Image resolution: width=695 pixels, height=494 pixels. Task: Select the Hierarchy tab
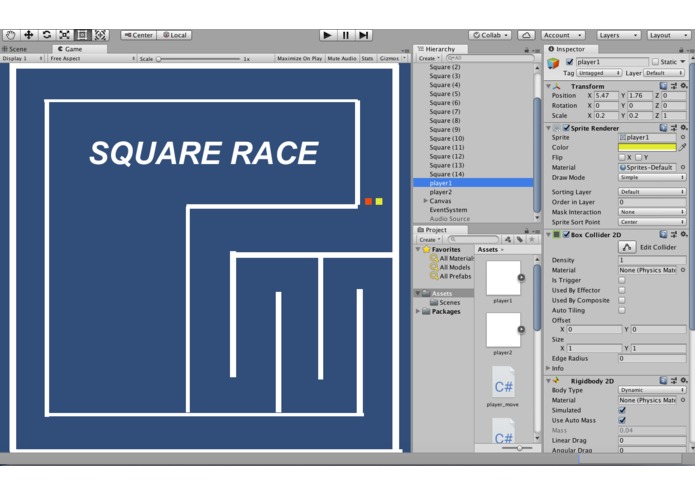point(440,49)
